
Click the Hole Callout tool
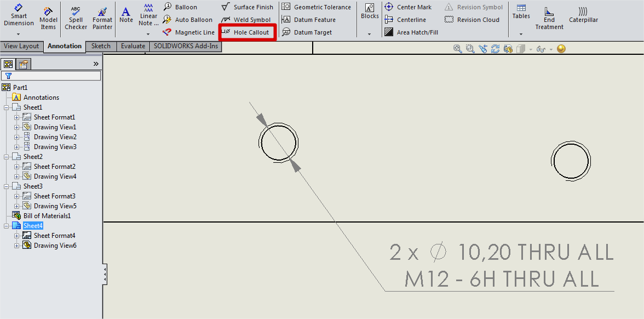pyautogui.click(x=246, y=32)
